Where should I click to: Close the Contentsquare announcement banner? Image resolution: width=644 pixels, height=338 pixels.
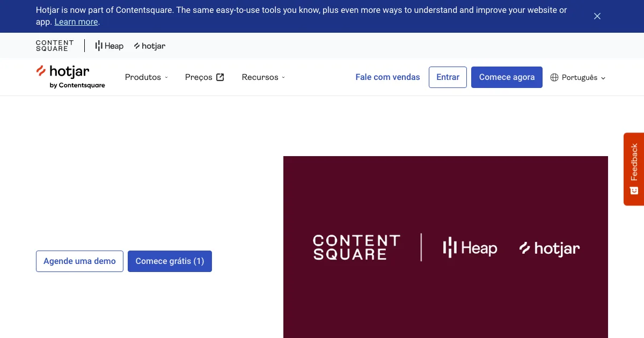[x=597, y=16]
